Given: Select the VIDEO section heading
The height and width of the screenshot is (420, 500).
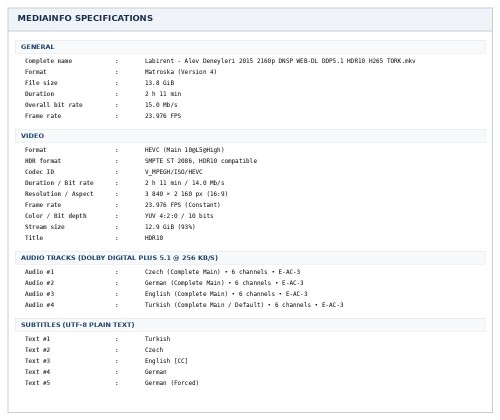Looking at the screenshot, I should click(x=32, y=136).
